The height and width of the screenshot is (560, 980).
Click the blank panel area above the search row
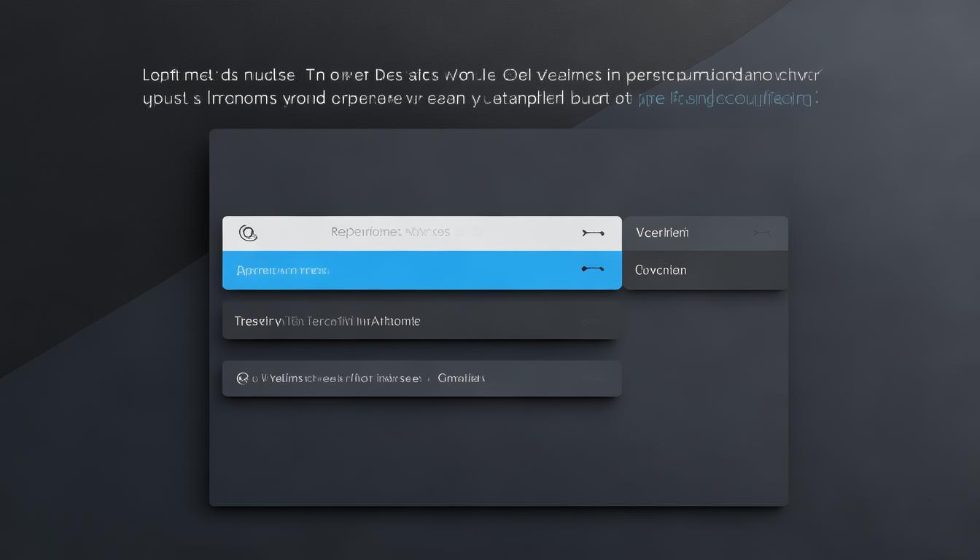pos(496,171)
